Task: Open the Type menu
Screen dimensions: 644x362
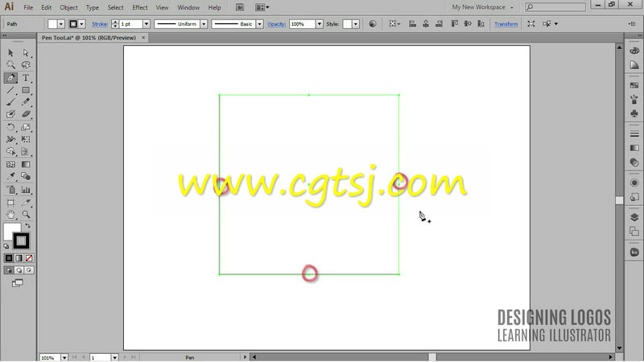Action: tap(93, 7)
